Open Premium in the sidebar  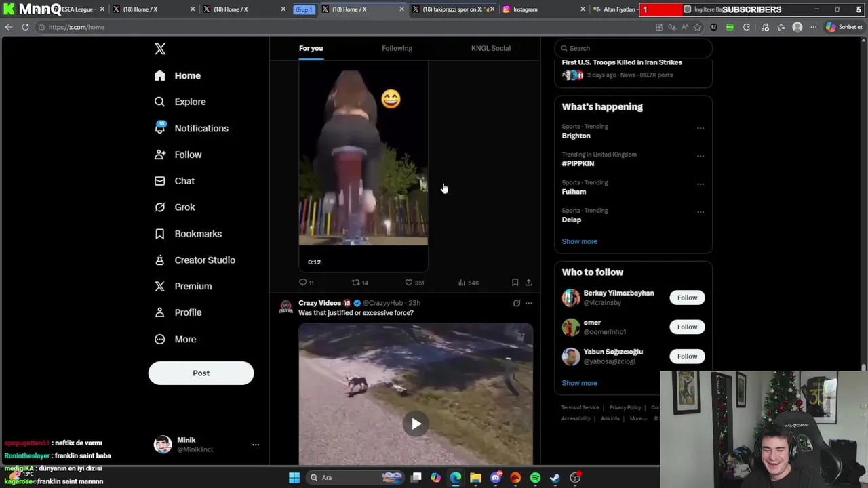pyautogui.click(x=183, y=286)
